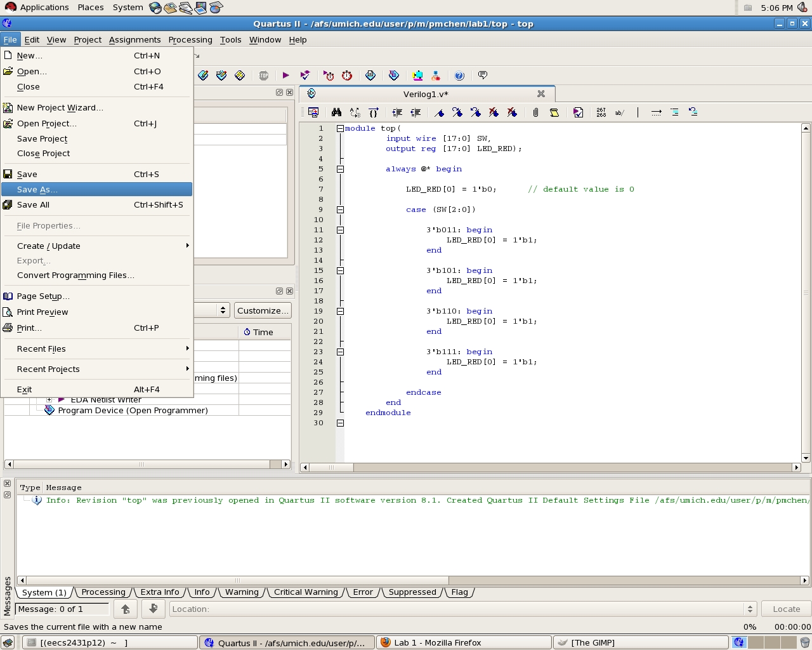Click the paperclip Insert File icon

tap(535, 112)
